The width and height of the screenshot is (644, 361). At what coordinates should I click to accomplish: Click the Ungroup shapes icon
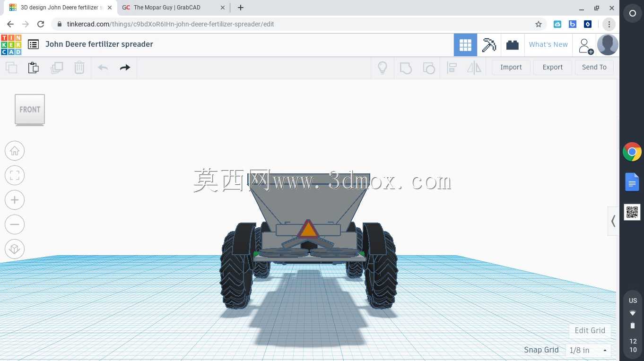[x=429, y=68]
